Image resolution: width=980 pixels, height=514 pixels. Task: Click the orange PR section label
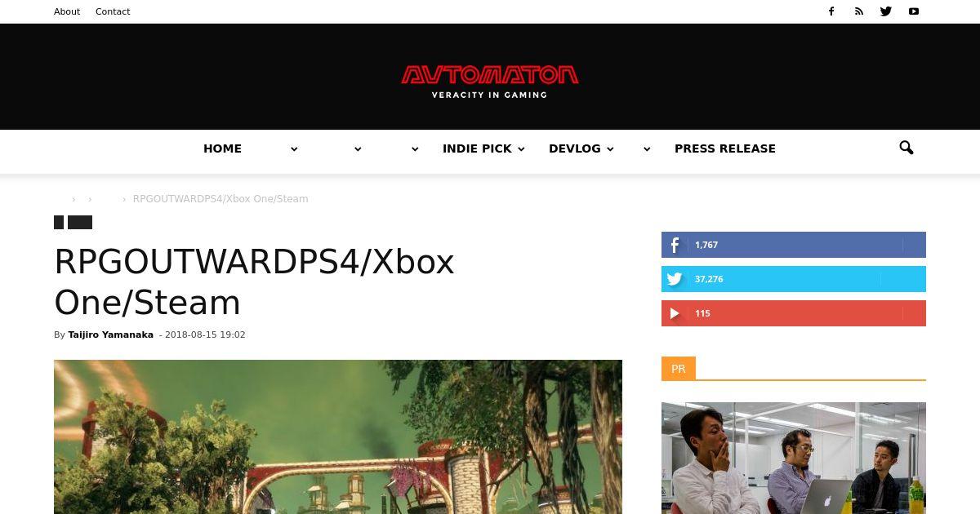[679, 369]
